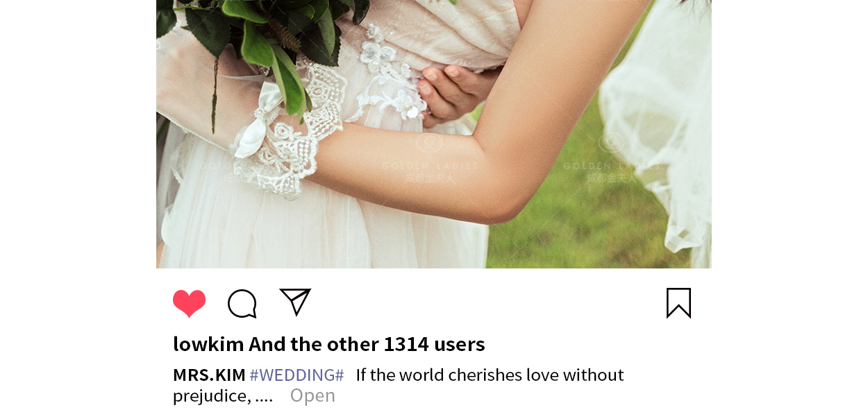Tap the center Golden Ladies watermark
This screenshot has height=419, width=868.
pos(430,158)
